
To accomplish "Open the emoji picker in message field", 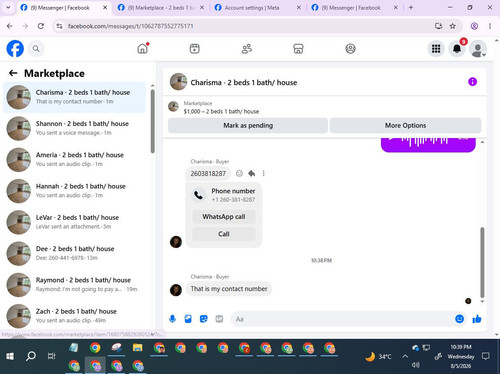I will [x=459, y=319].
